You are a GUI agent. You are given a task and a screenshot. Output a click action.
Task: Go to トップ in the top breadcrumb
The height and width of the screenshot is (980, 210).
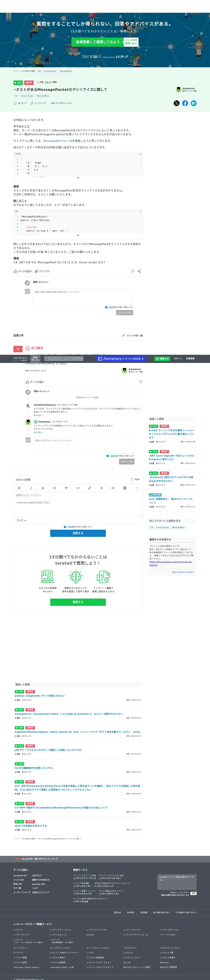tap(16, 71)
